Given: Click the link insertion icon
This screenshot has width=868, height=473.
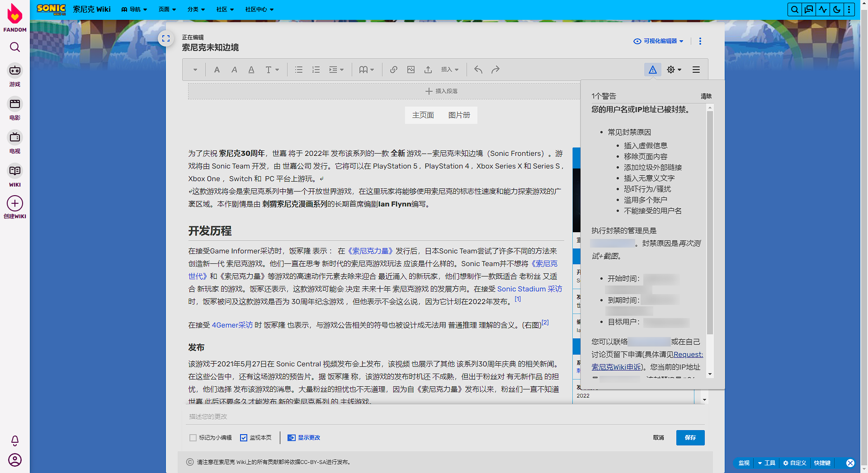Looking at the screenshot, I should click(x=394, y=70).
